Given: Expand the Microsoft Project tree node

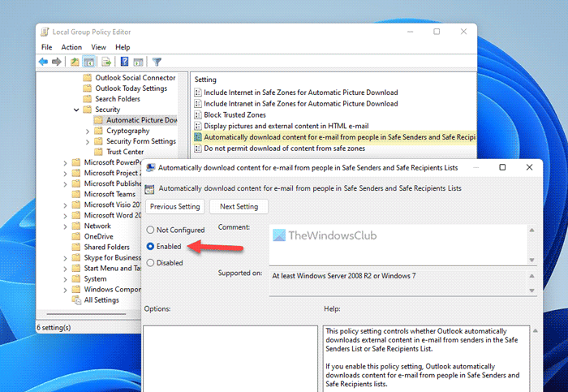Looking at the screenshot, I should (x=65, y=174).
